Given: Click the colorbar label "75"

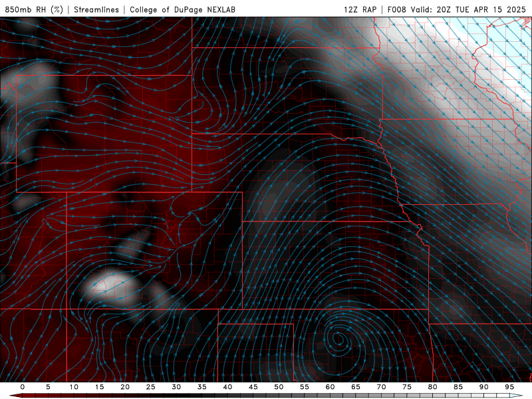Looking at the screenshot, I should (407, 387).
